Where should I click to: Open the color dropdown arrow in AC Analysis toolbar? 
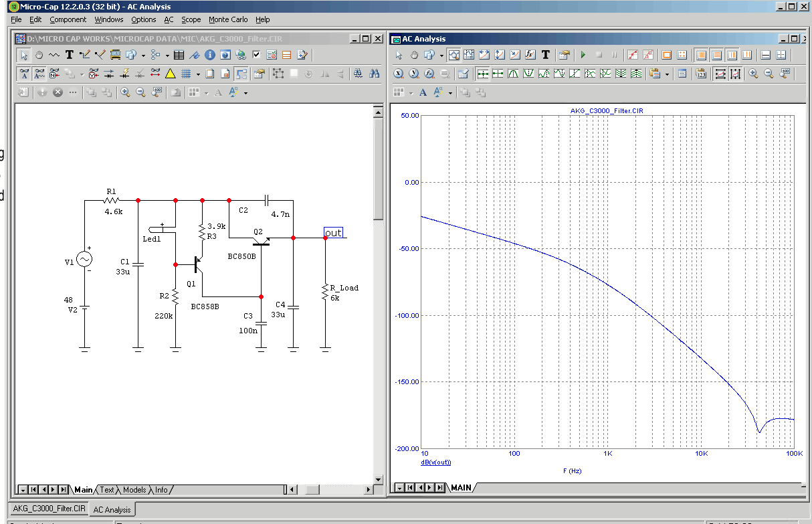coord(450,93)
